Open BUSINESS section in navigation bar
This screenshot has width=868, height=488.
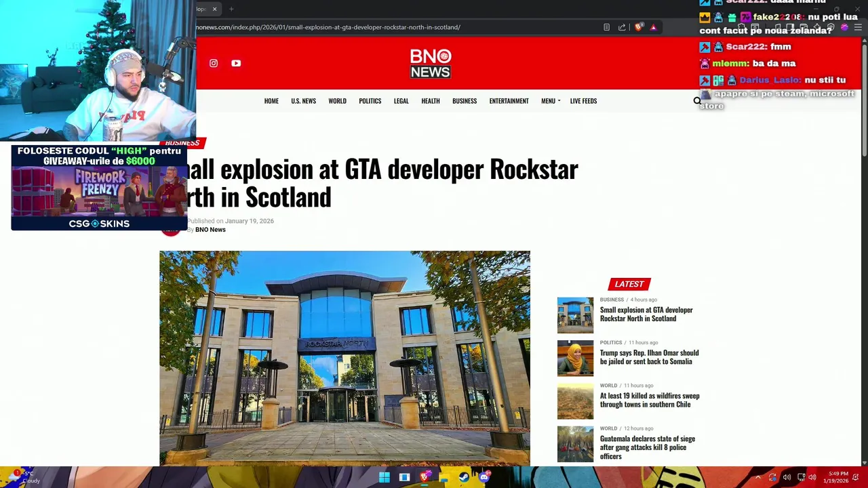pos(465,101)
